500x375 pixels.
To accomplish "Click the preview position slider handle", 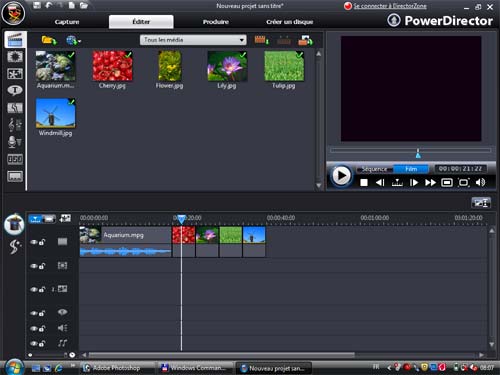I will 418,154.
